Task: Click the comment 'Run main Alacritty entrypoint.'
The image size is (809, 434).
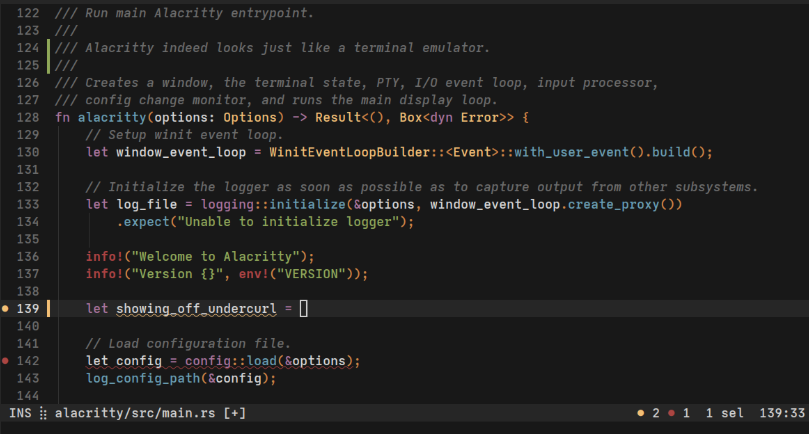Action: click(184, 13)
